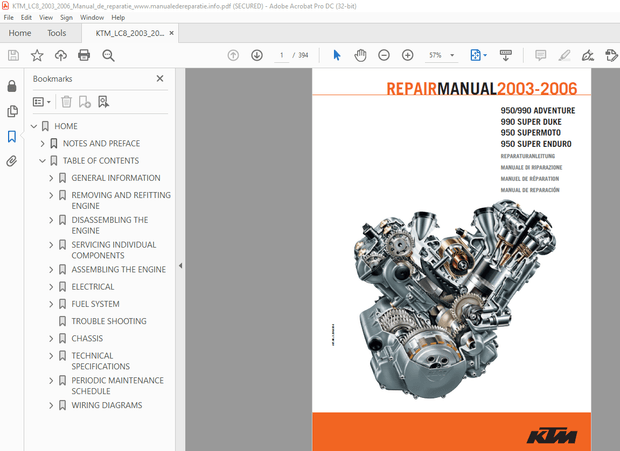This screenshot has height=451, width=620.
Task: Expand FUEL SYSTEM bookmark arrow
Action: pos(51,304)
